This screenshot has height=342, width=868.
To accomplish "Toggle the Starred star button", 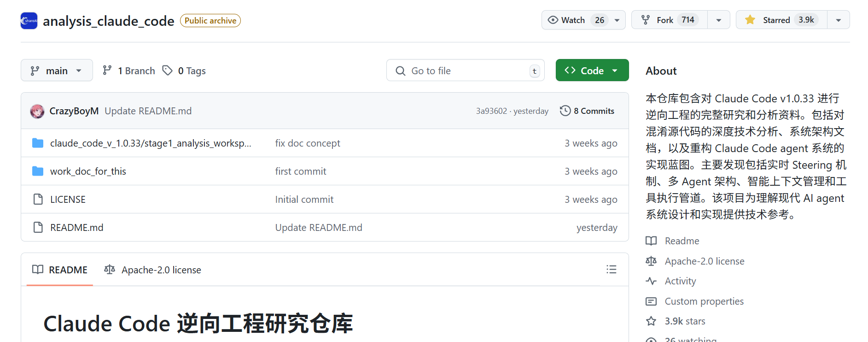I will pos(781,20).
